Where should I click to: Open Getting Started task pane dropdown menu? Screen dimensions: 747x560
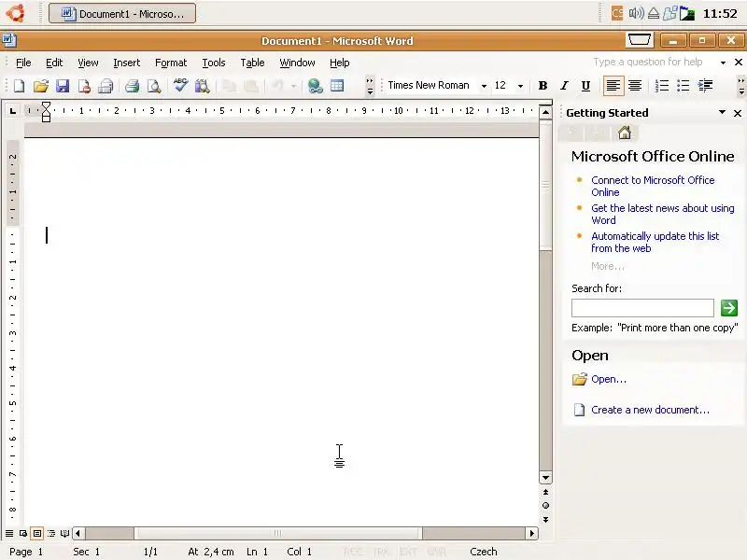[x=722, y=112]
